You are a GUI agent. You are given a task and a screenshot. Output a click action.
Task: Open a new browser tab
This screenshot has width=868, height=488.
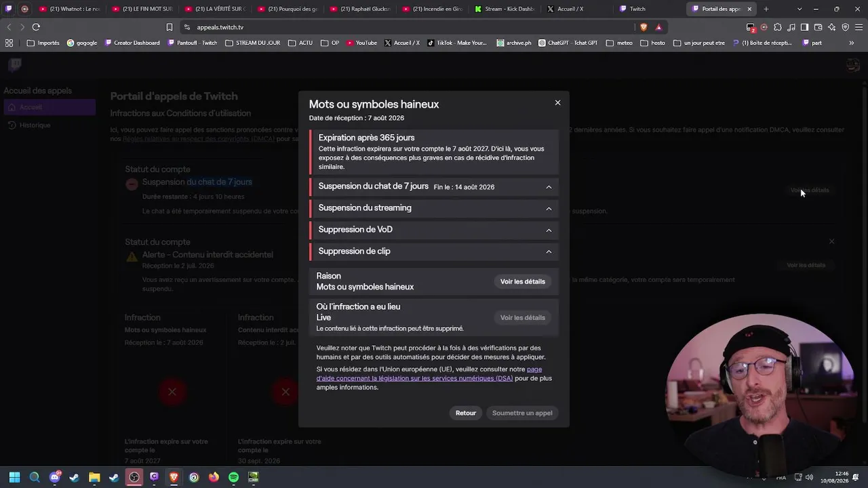[x=766, y=9]
